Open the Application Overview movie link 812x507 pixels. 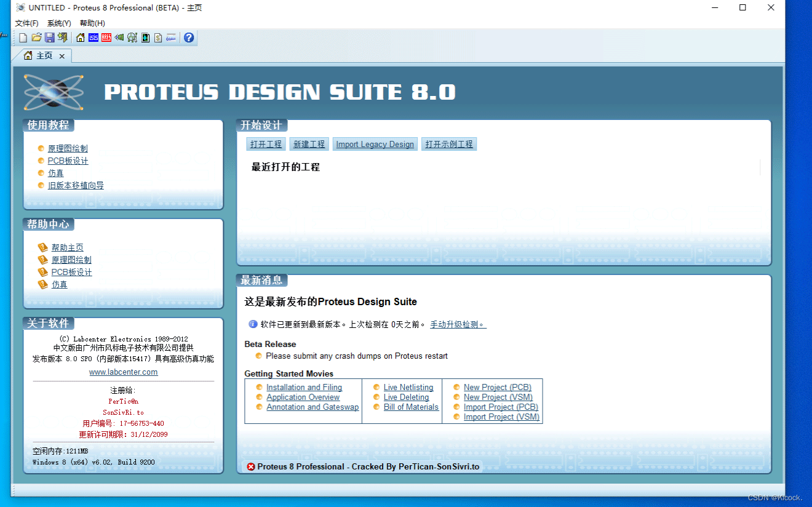coord(303,397)
